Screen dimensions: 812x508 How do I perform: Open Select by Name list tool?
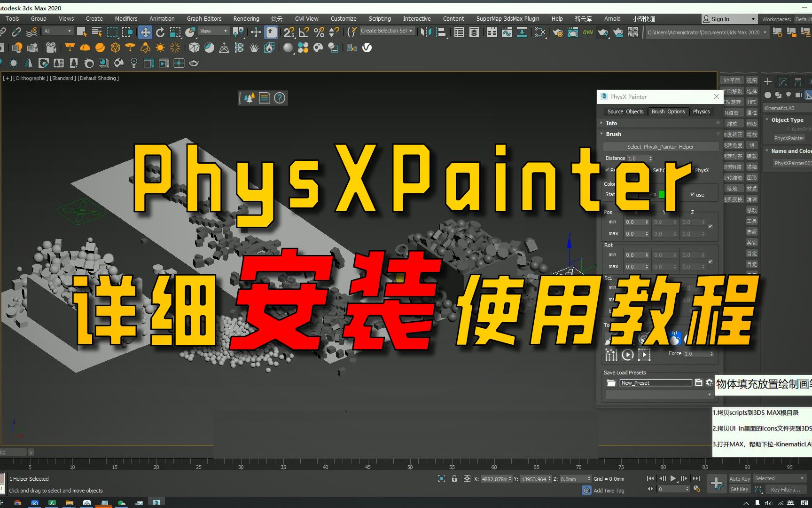click(97, 32)
